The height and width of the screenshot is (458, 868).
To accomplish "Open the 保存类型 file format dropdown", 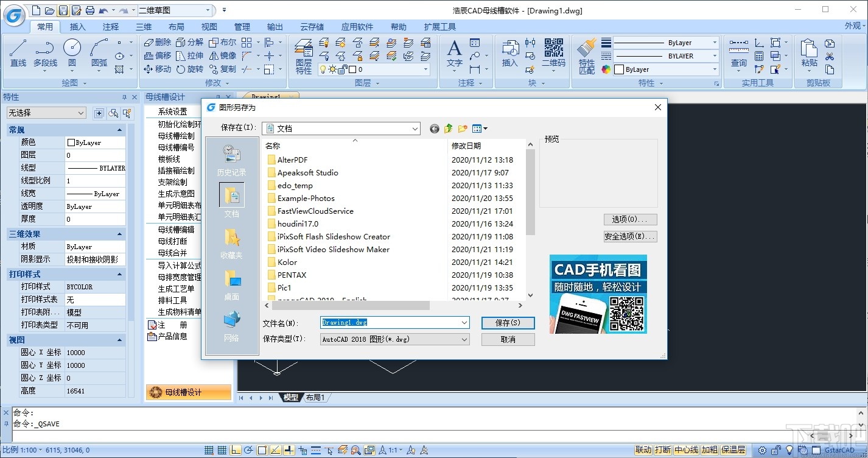I will click(464, 338).
